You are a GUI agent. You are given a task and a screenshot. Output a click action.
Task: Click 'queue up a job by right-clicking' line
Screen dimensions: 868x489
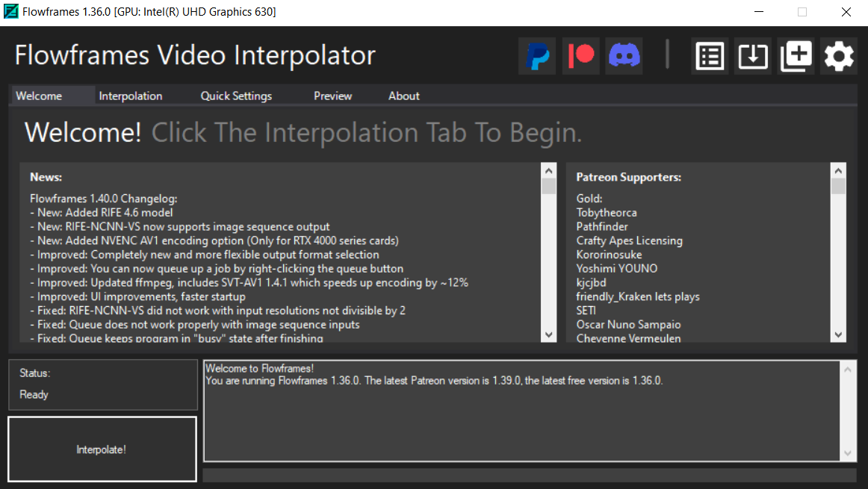tap(217, 269)
